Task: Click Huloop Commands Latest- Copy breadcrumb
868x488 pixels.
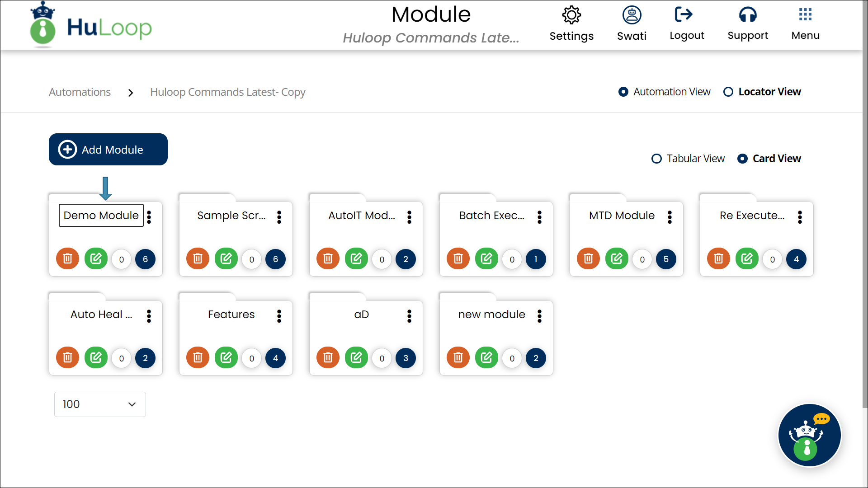Action: (x=228, y=92)
